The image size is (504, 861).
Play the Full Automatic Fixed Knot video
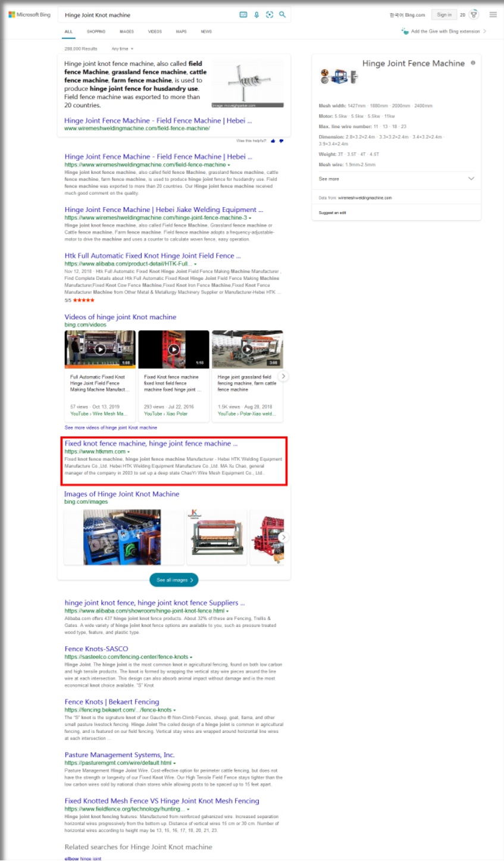(x=100, y=350)
